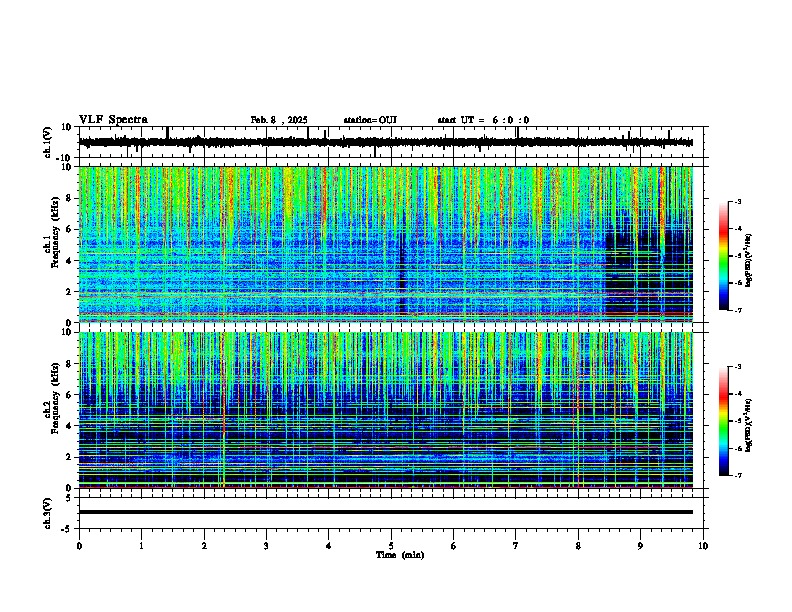Click the ch.2 spectrogram color scale bar
The height and width of the screenshot is (612, 792).
pyautogui.click(x=723, y=421)
